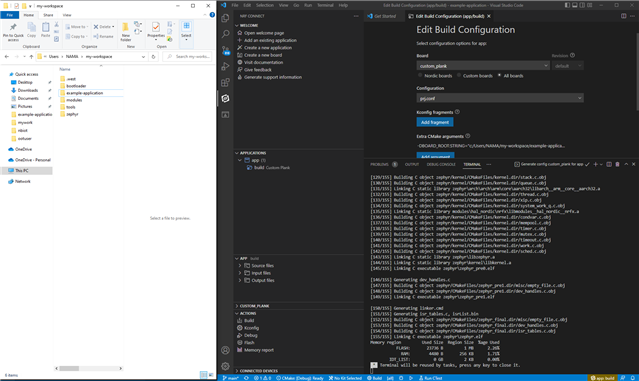The width and height of the screenshot is (639, 381).
Task: Open nRF Connect panel more actions ellipsis
Action: click(x=356, y=16)
